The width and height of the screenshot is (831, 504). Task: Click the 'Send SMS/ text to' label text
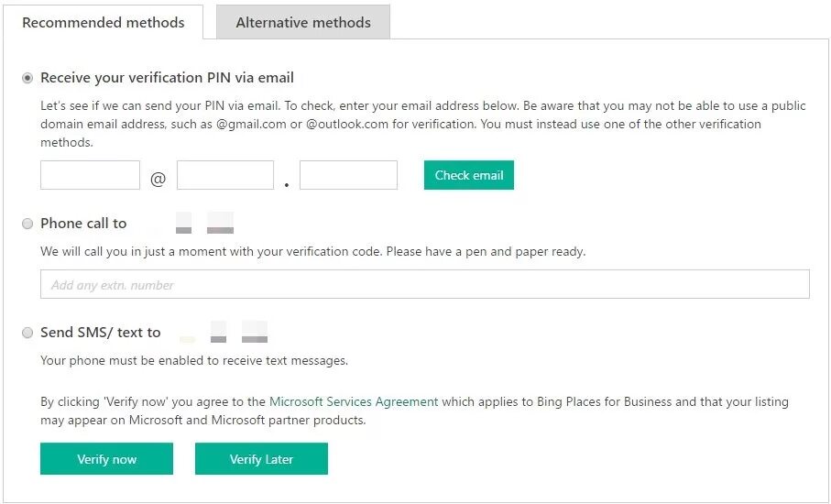101,333
